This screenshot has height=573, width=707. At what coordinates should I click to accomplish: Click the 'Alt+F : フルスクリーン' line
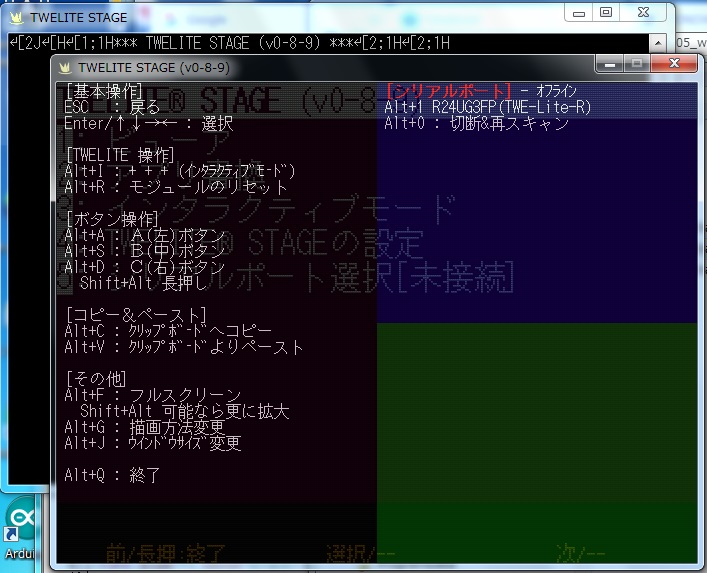(153, 395)
